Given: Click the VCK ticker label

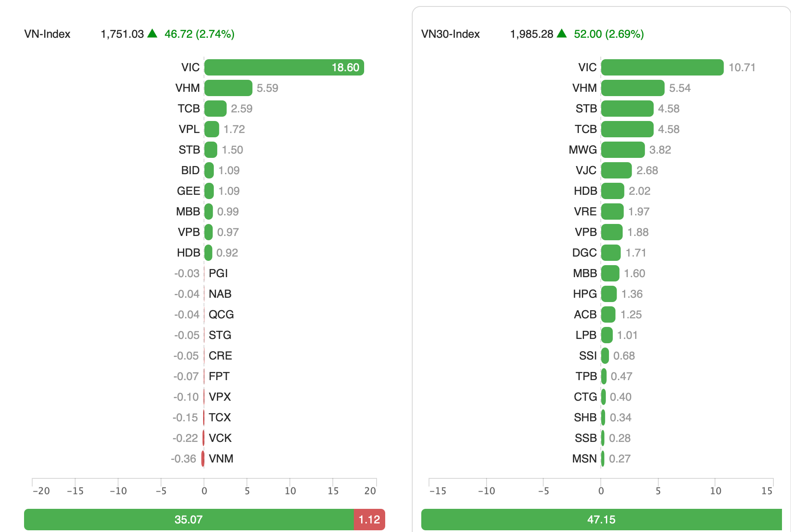Looking at the screenshot, I should click(220, 438).
